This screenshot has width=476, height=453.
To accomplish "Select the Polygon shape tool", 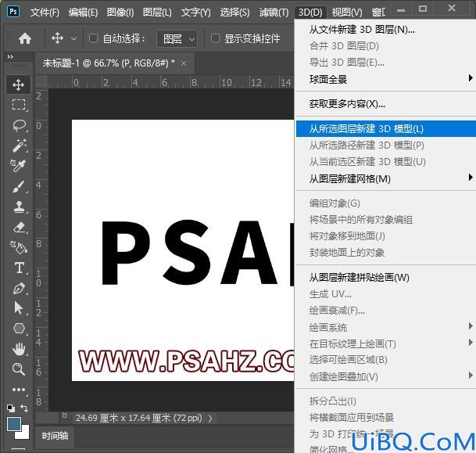I will tap(19, 329).
